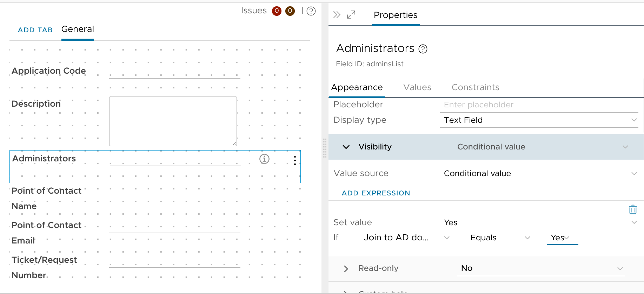The image size is (644, 294).
Task: Select the Ticket/Request Number label
Action: pos(44,267)
